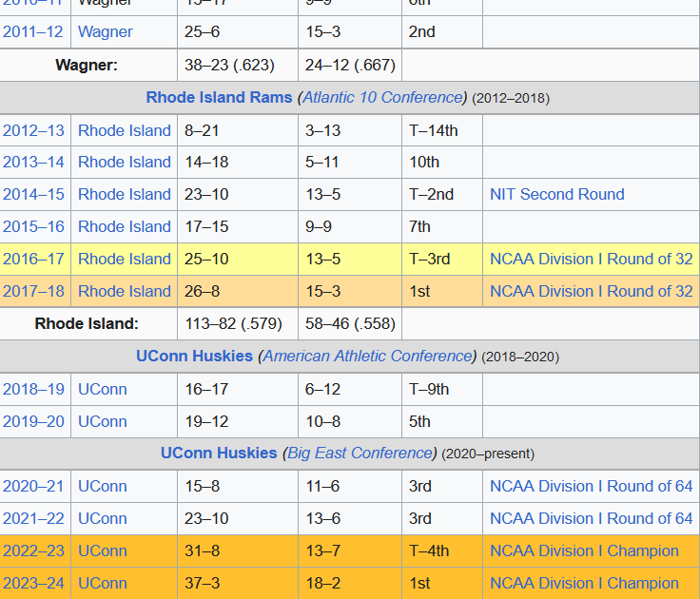Screen dimensions: 700x599
Task: Click the 2018–19 season link
Action: coord(33,389)
